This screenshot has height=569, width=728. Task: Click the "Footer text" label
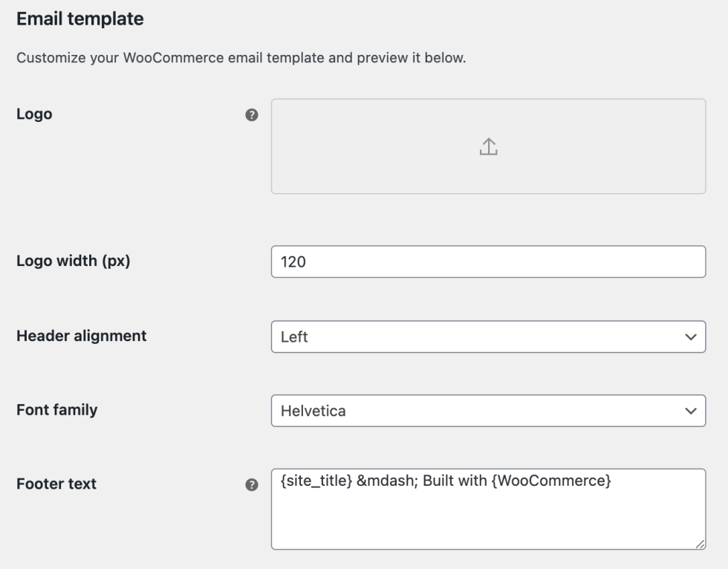tap(56, 484)
